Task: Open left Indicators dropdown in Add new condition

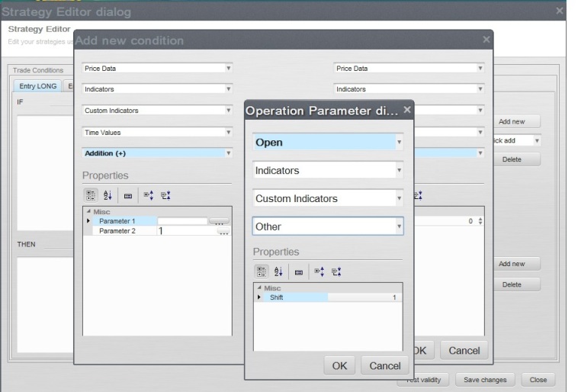Action: 229,89
